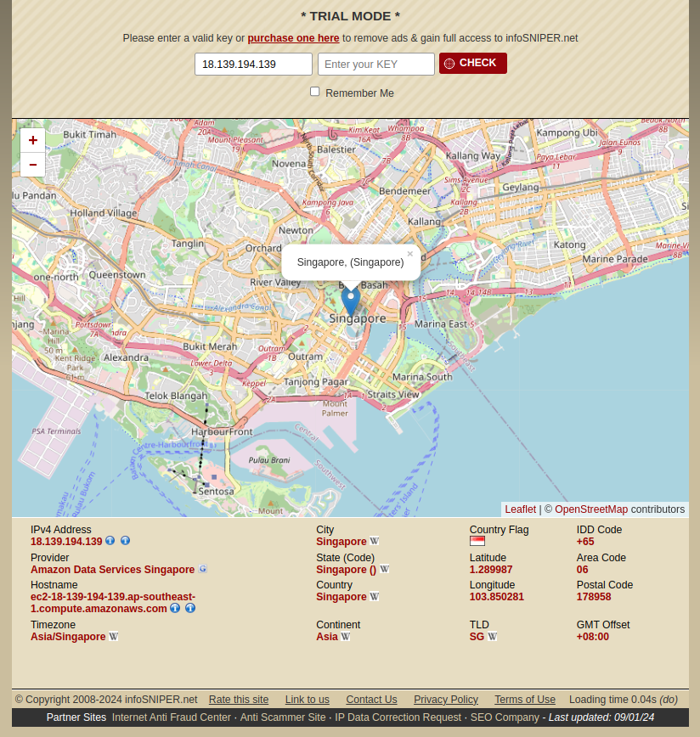Open the 'purchase one here' link
This screenshot has height=737, width=700.
293,38
